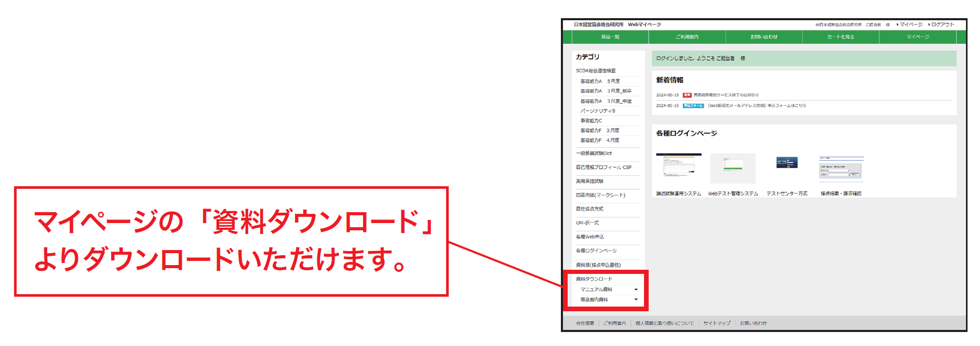This screenshot has height=346, width=980.
Task: Select お問い合わせ in the green nav bar
Action: [x=764, y=37]
